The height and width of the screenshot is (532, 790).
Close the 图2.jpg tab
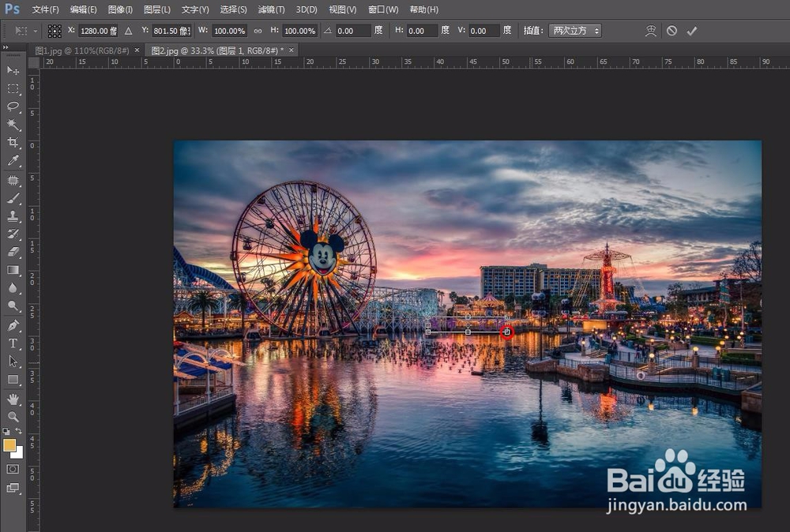pos(292,51)
